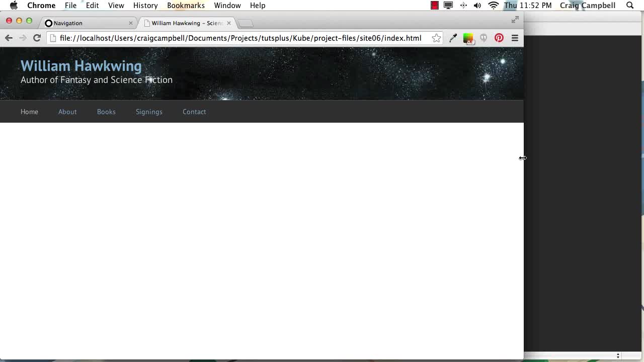The image size is (644, 362).
Task: Click the browser Forward arrow
Action: coord(23,38)
